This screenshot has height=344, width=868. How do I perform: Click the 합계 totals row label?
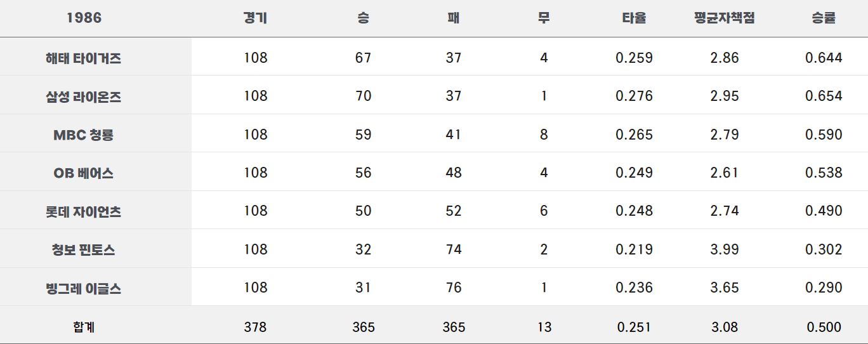click(84, 327)
